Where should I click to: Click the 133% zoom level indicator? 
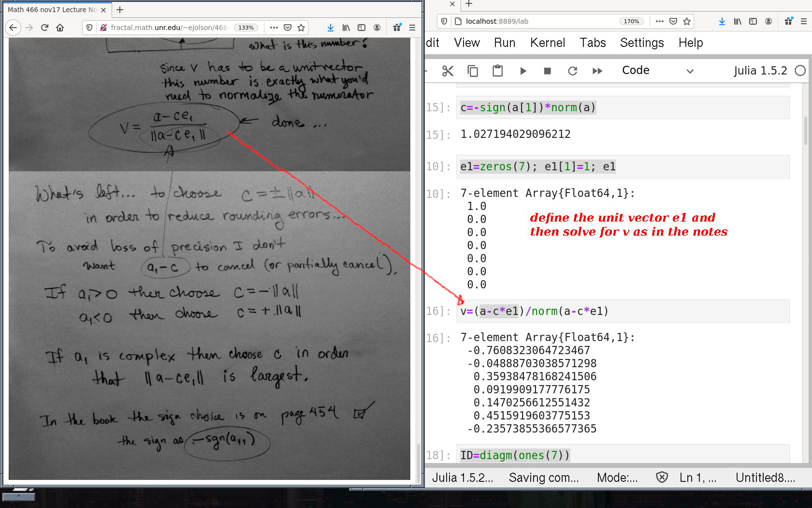click(x=246, y=28)
